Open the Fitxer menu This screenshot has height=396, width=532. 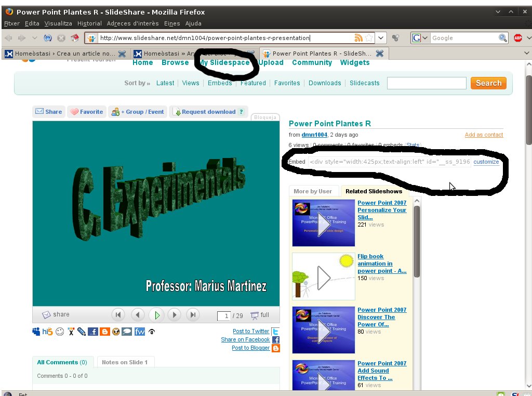[12, 23]
